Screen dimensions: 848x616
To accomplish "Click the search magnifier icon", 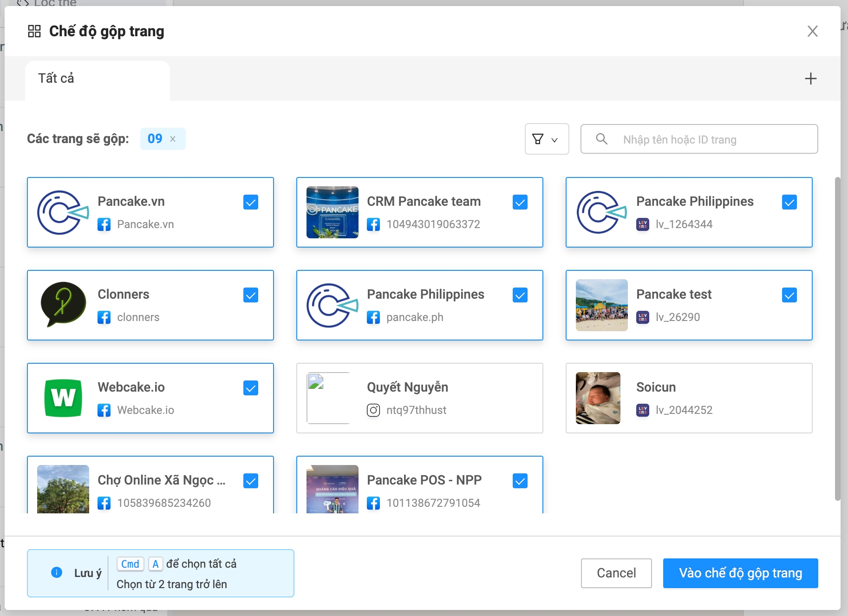I will click(x=601, y=139).
